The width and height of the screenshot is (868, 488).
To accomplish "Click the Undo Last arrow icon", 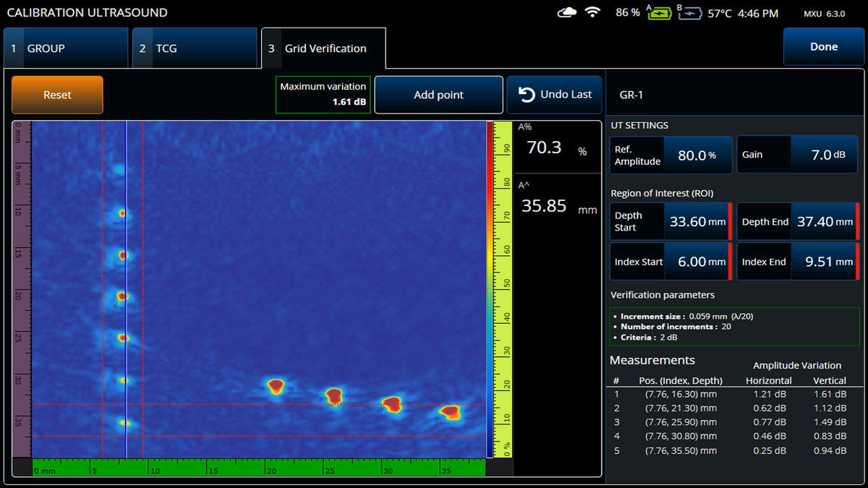I will click(527, 95).
